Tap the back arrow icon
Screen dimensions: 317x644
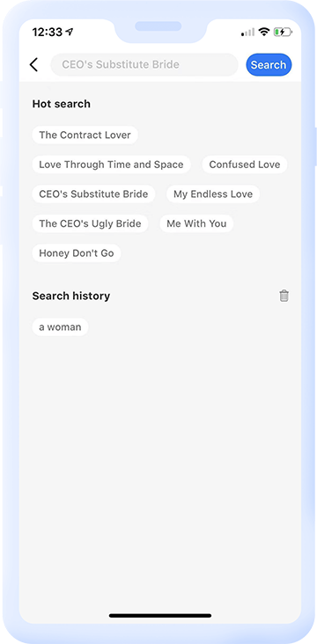(x=33, y=64)
